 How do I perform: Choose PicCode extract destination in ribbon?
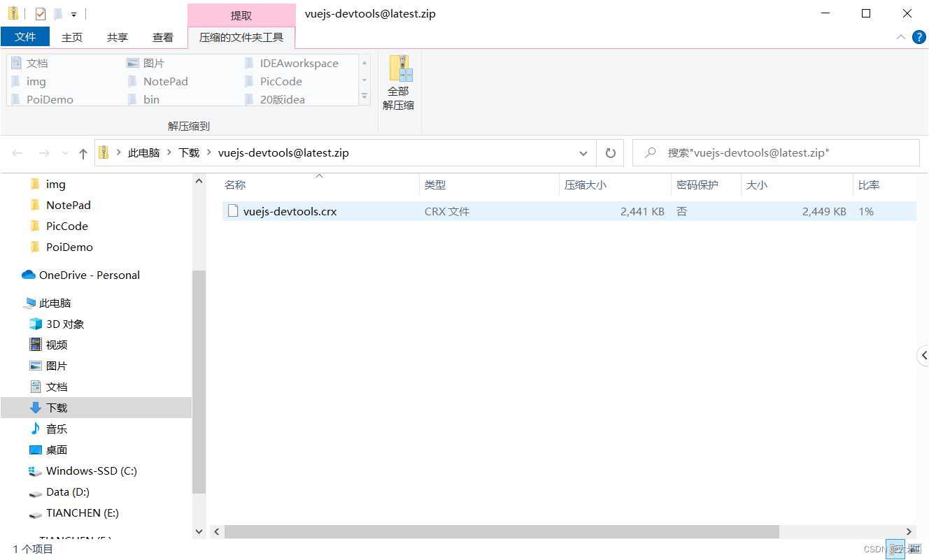pyautogui.click(x=274, y=81)
